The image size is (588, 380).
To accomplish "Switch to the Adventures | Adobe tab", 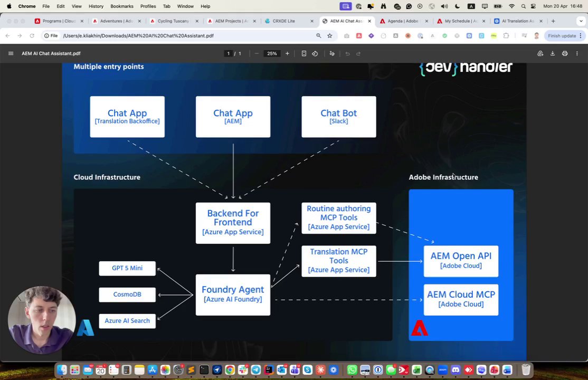I will [116, 21].
